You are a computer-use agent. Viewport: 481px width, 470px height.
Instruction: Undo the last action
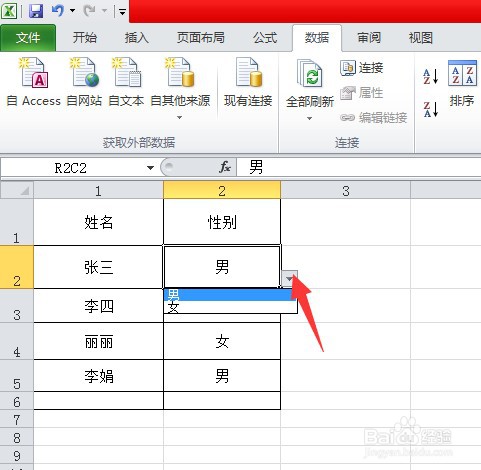click(x=58, y=11)
